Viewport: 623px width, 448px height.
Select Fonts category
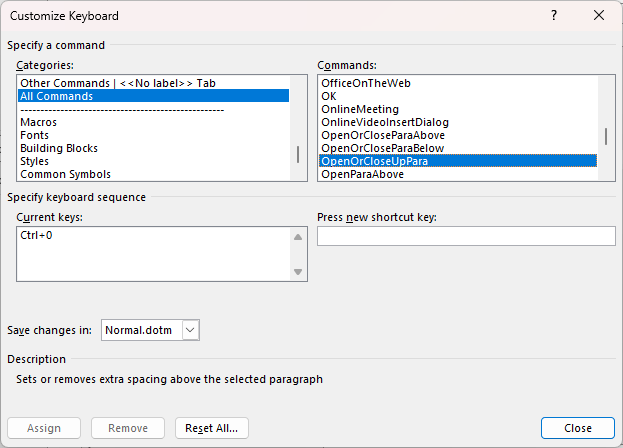click(x=34, y=135)
